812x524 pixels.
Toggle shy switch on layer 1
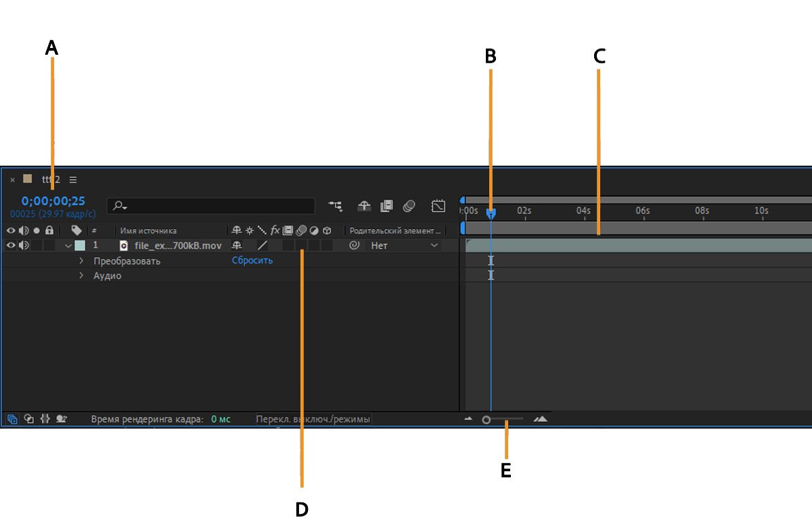[236, 245]
